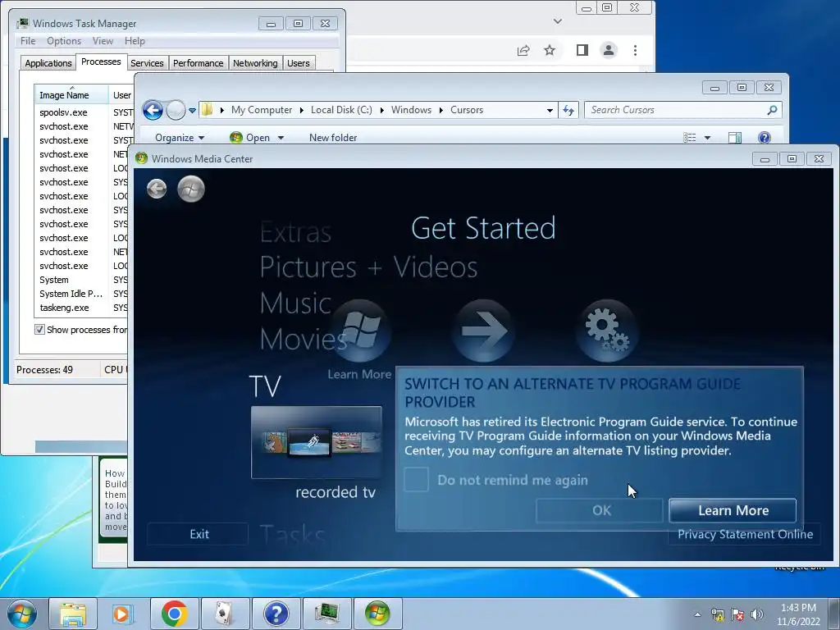
Task: Switch to Chrome on the taskbar
Action: point(174,614)
